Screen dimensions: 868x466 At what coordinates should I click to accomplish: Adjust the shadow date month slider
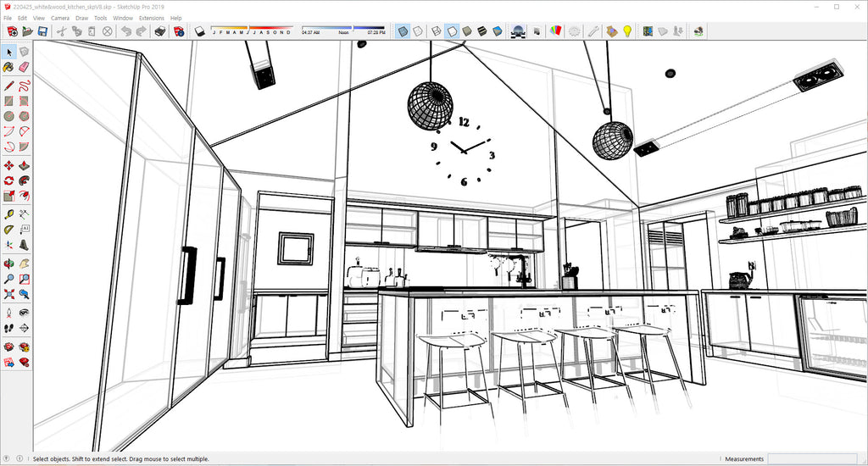251,28
